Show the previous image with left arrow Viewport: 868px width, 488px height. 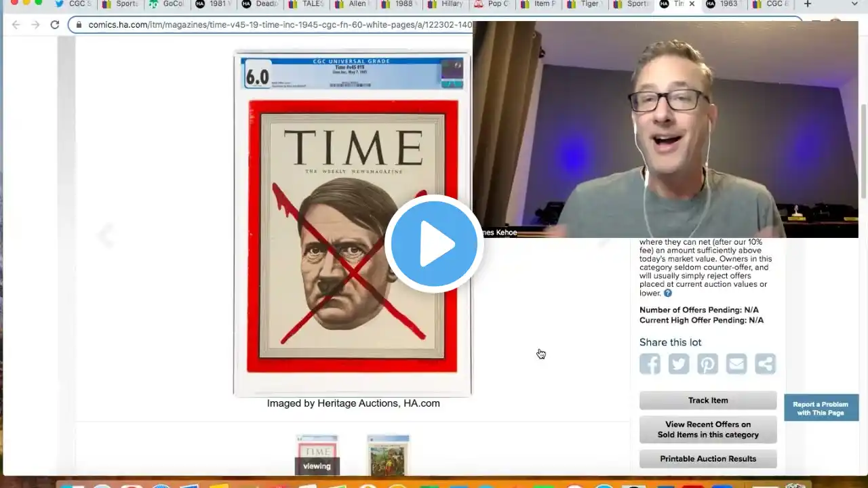[x=105, y=235]
